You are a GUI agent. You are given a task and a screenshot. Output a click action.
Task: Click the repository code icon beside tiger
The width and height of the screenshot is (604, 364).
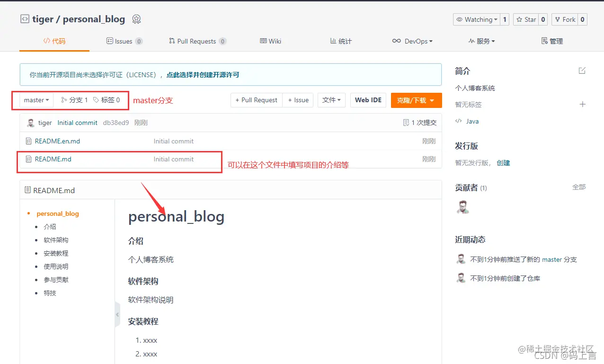(x=25, y=19)
